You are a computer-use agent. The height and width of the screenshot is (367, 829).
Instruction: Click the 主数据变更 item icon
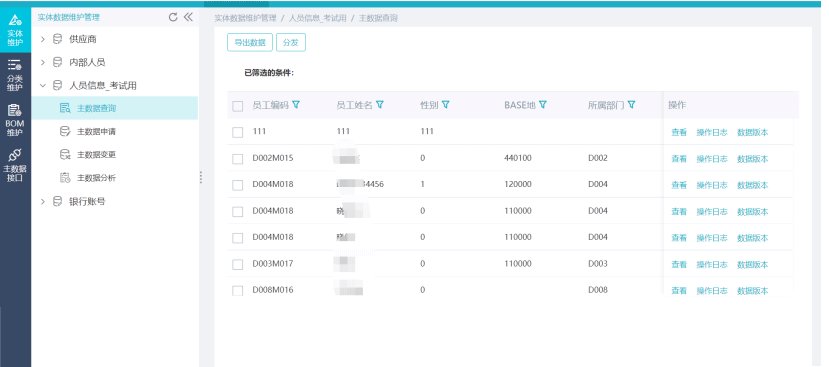click(65, 155)
